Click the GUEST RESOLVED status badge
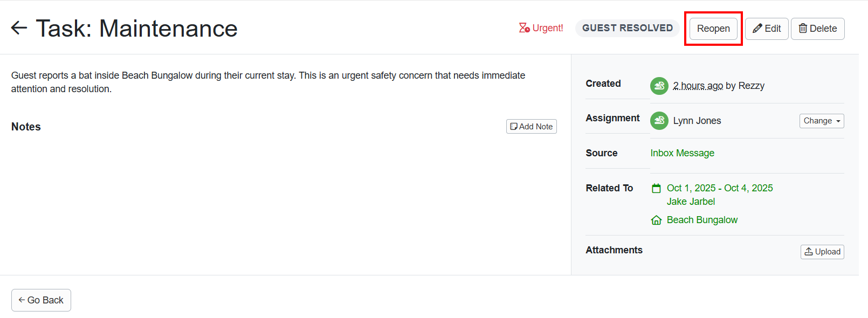This screenshot has height=318, width=868. pyautogui.click(x=627, y=28)
